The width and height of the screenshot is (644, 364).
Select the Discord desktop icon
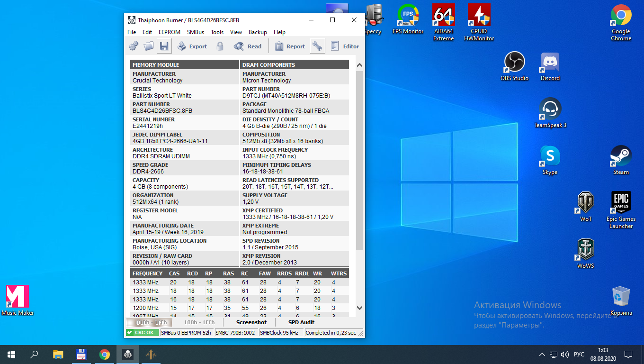(x=550, y=66)
